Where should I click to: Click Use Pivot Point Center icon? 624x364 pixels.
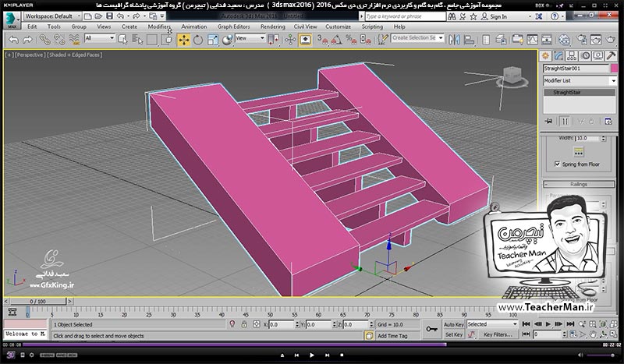pos(274,40)
